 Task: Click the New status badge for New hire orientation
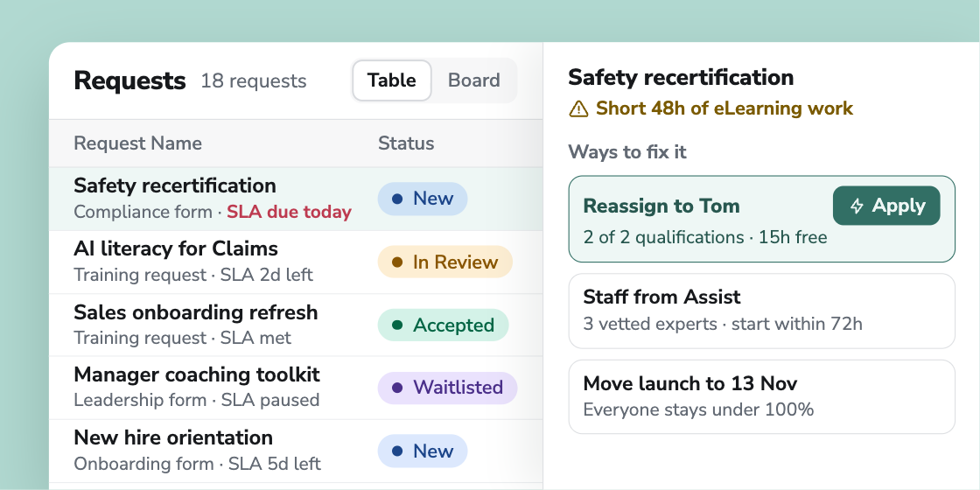point(423,451)
